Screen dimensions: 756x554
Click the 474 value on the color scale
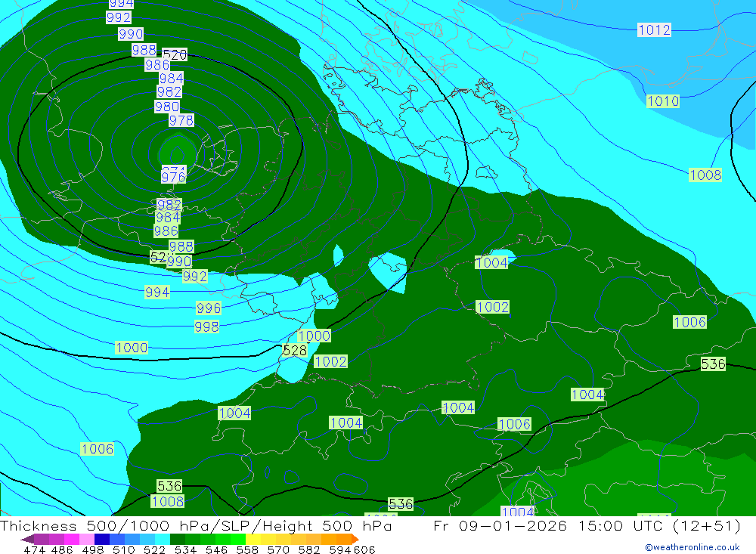pyautogui.click(x=35, y=549)
